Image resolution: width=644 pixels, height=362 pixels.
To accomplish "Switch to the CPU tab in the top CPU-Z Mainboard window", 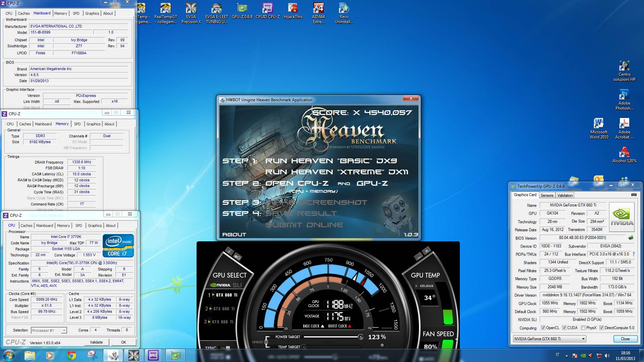I will 9,13.
